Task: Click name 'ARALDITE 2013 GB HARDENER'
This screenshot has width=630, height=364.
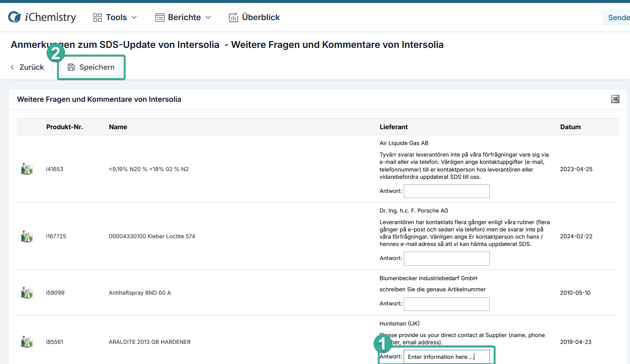Action: pos(150,342)
